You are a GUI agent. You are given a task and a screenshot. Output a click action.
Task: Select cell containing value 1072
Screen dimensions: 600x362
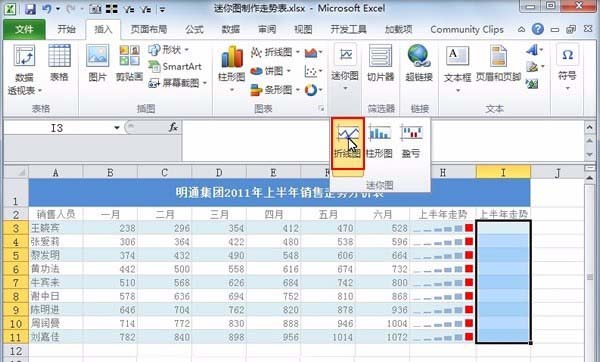382,337
